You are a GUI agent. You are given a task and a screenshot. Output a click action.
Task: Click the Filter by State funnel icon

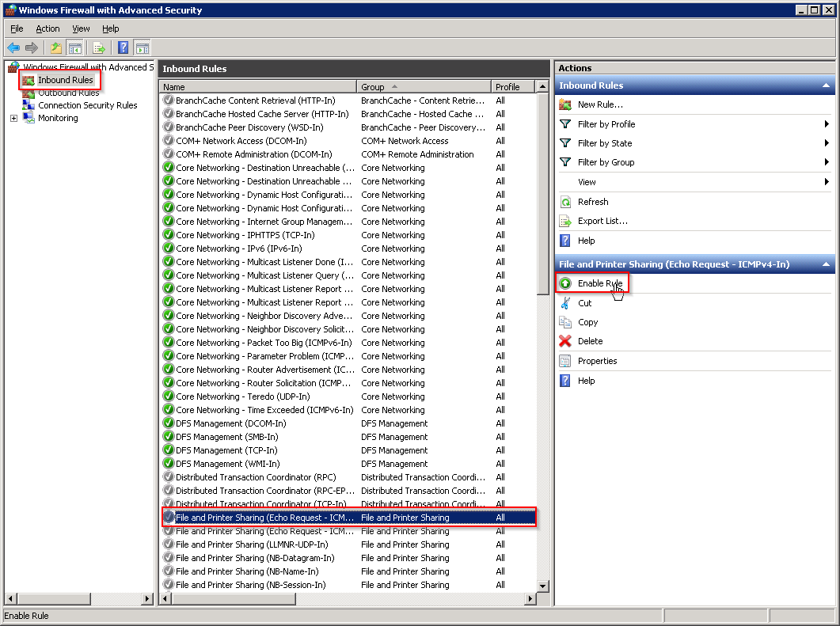coord(565,143)
